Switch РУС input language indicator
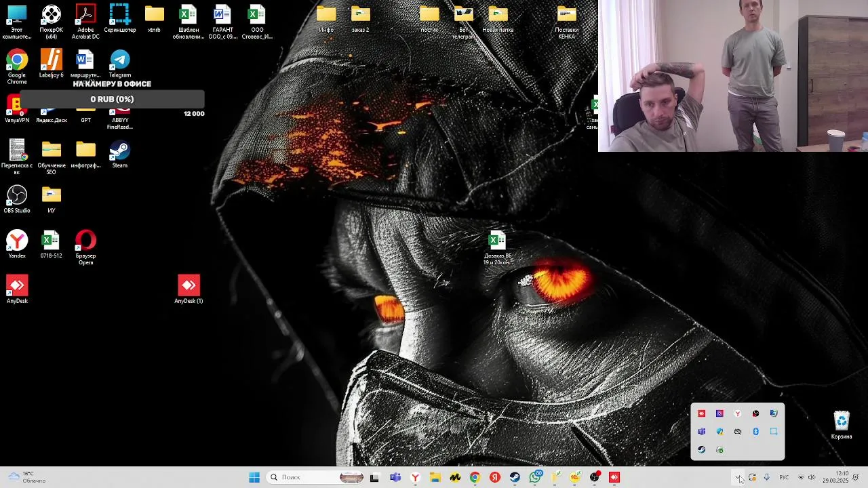The width and height of the screenshot is (868, 488). (784, 477)
